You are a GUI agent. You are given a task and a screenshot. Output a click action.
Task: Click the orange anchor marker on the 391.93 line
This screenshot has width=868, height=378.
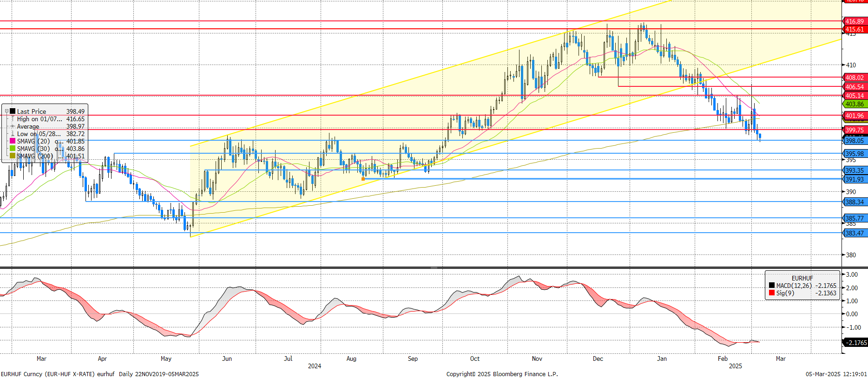click(363, 179)
